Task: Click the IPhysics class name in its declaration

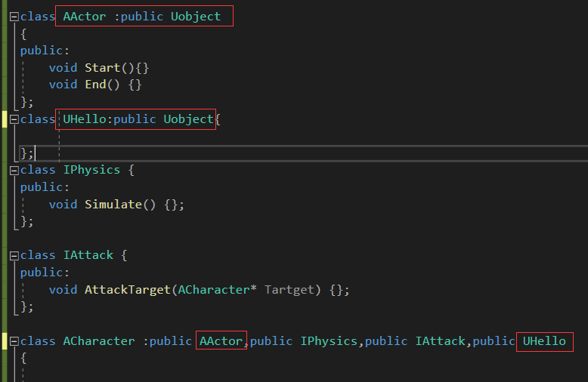Action: pyautogui.click(x=92, y=170)
